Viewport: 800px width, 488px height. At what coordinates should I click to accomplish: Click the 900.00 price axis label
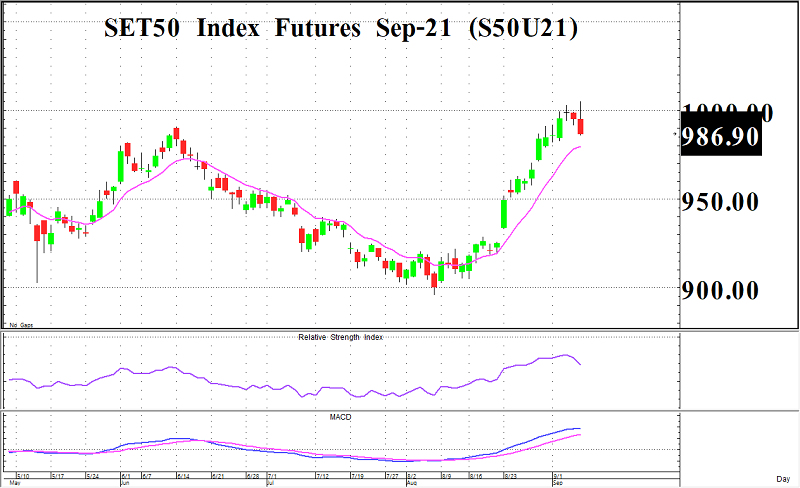pos(720,290)
